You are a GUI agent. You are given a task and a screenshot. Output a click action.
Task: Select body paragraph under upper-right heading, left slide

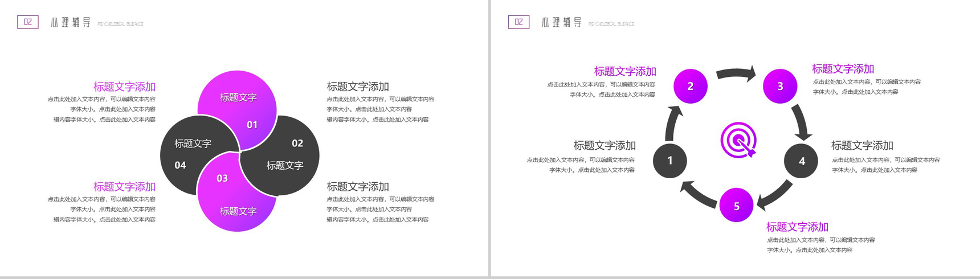pyautogui.click(x=380, y=109)
